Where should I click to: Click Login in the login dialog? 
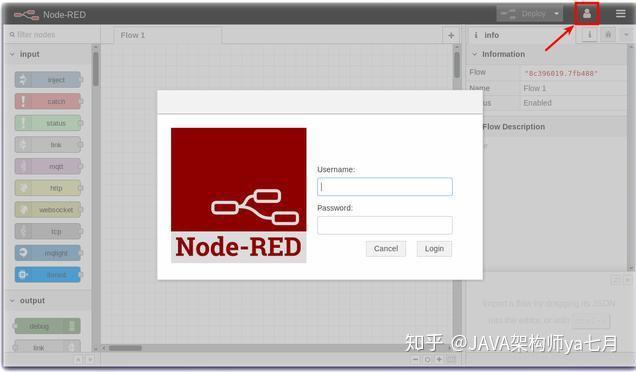434,248
